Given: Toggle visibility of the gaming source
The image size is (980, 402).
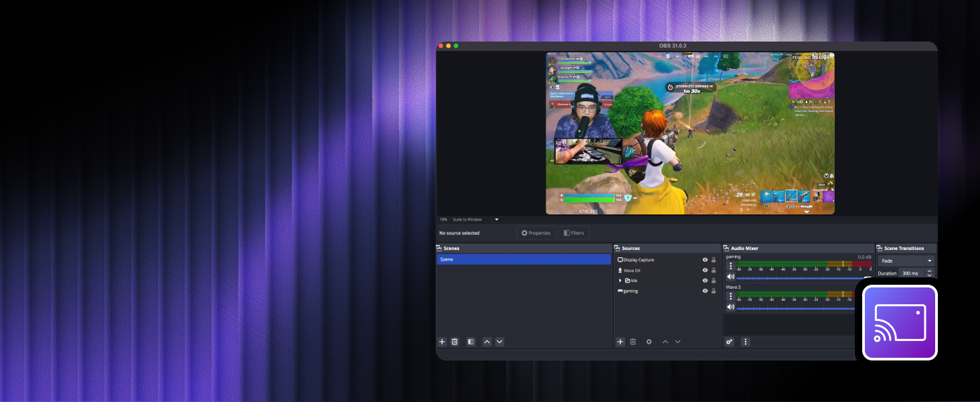Looking at the screenshot, I should tap(705, 291).
